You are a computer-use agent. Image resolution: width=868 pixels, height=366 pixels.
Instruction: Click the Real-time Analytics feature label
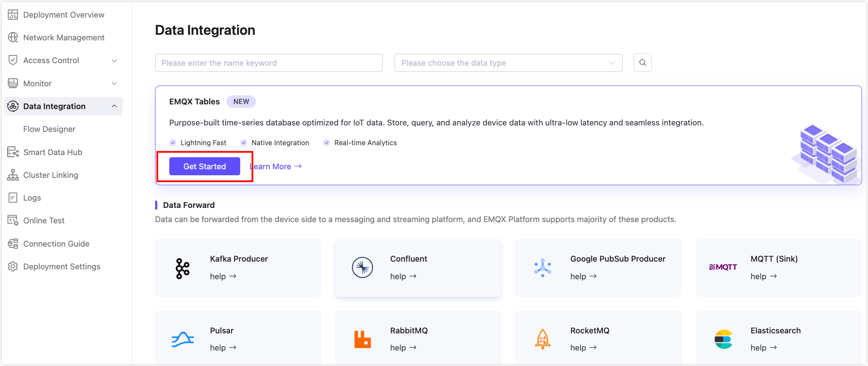(366, 143)
